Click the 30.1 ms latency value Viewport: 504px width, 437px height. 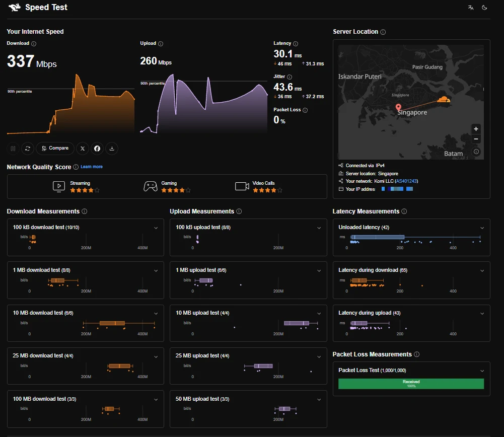[287, 54]
